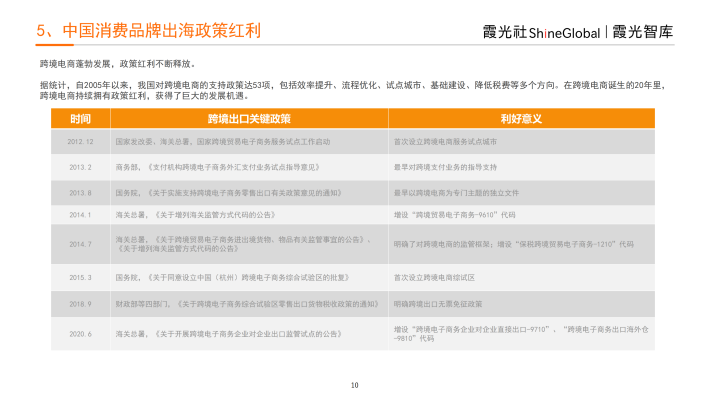The image size is (710, 399).
Task: Click the date cell '2013.2'
Action: [x=81, y=167]
